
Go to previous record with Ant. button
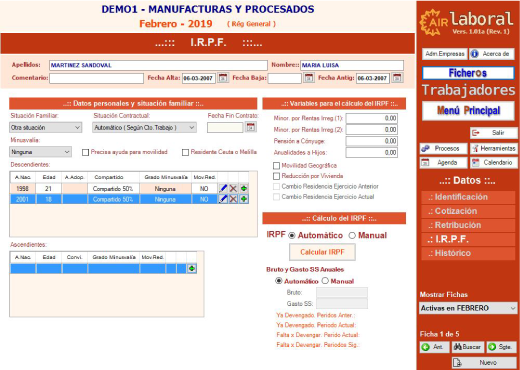[x=434, y=347]
